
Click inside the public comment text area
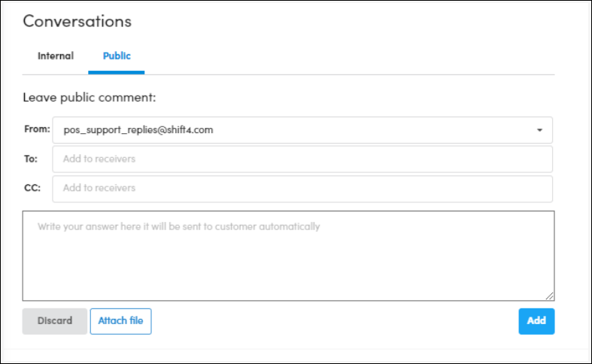click(288, 263)
